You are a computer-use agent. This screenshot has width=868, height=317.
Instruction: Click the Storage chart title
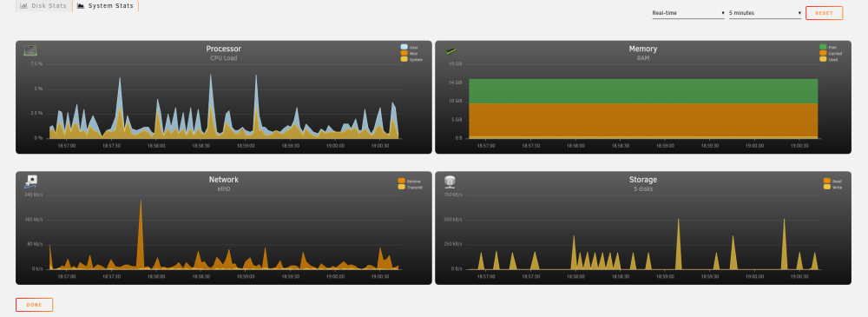643,180
